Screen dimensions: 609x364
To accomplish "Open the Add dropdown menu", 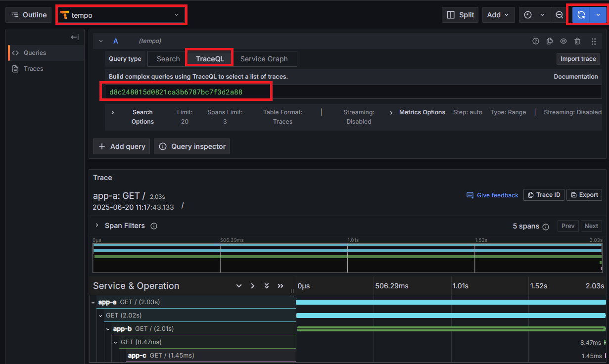I will [498, 15].
